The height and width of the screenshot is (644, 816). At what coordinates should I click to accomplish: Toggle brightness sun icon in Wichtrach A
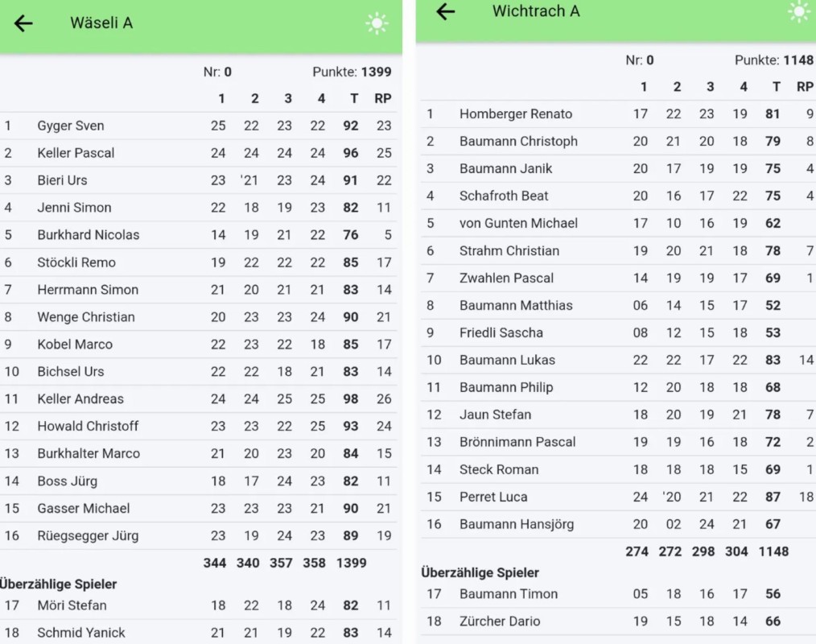point(799,11)
